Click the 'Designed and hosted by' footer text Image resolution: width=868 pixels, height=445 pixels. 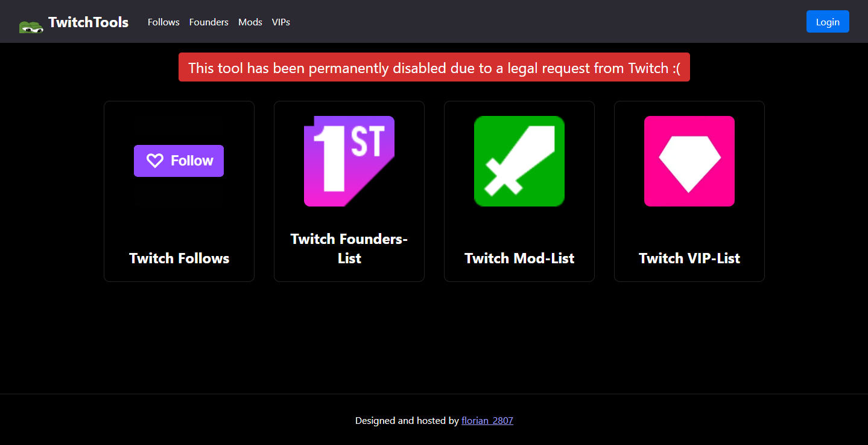(407, 421)
